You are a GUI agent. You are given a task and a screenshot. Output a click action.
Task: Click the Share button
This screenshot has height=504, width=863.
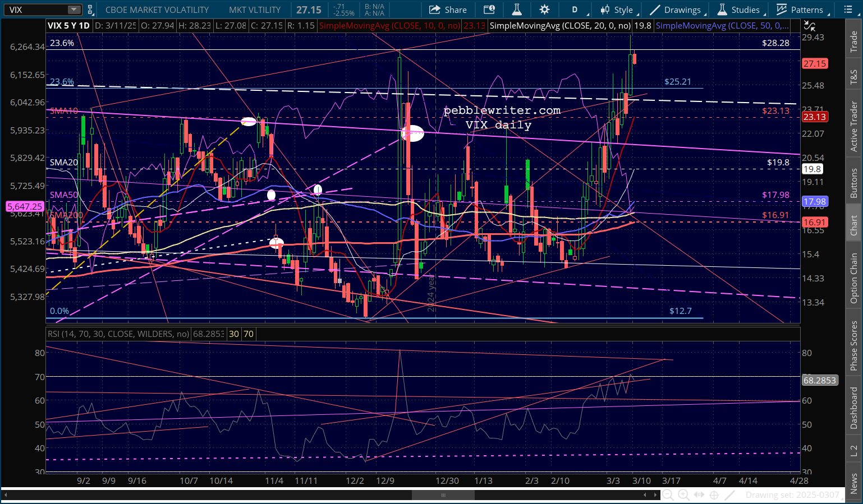[448, 10]
